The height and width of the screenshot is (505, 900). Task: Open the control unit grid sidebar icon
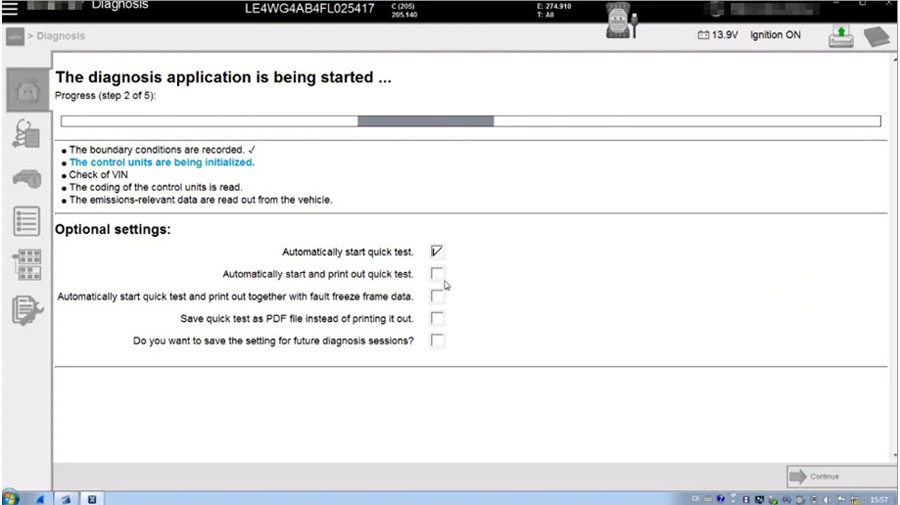click(x=26, y=265)
